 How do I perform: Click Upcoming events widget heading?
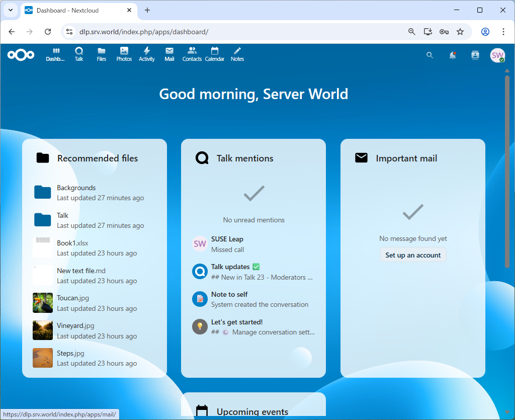tap(252, 412)
